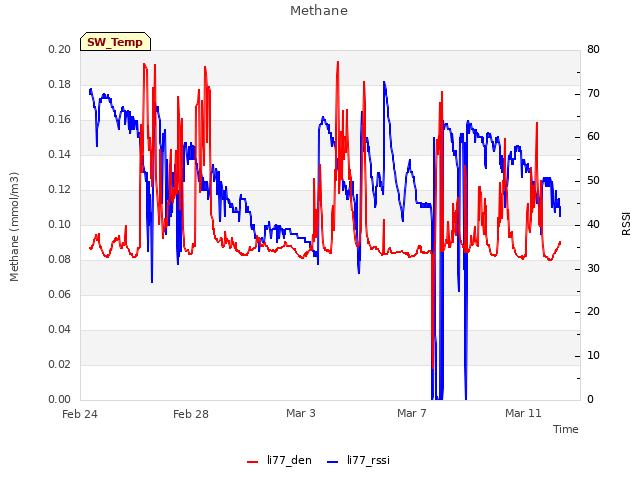The width and height of the screenshot is (640, 480).
Task: Click the 30 RSSI axis value
Action: (x=593, y=269)
